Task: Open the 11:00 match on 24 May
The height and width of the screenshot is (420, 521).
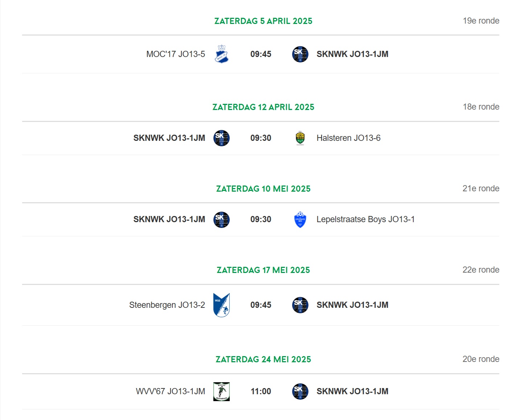Action: click(x=260, y=391)
